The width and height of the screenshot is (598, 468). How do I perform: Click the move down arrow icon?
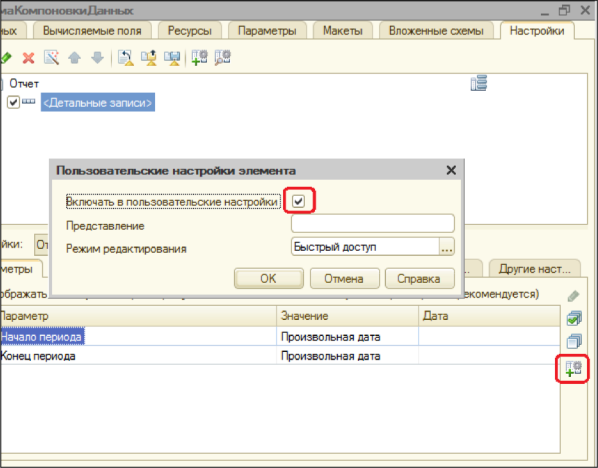[98, 58]
